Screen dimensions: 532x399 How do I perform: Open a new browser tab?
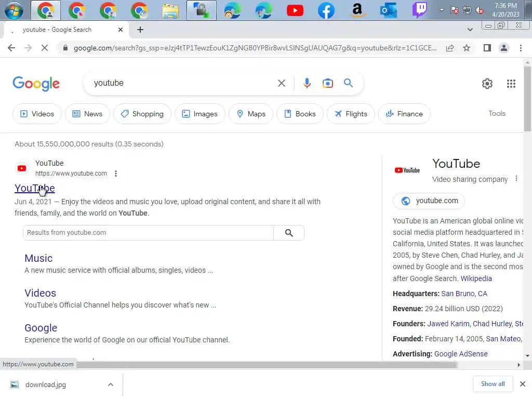click(140, 30)
